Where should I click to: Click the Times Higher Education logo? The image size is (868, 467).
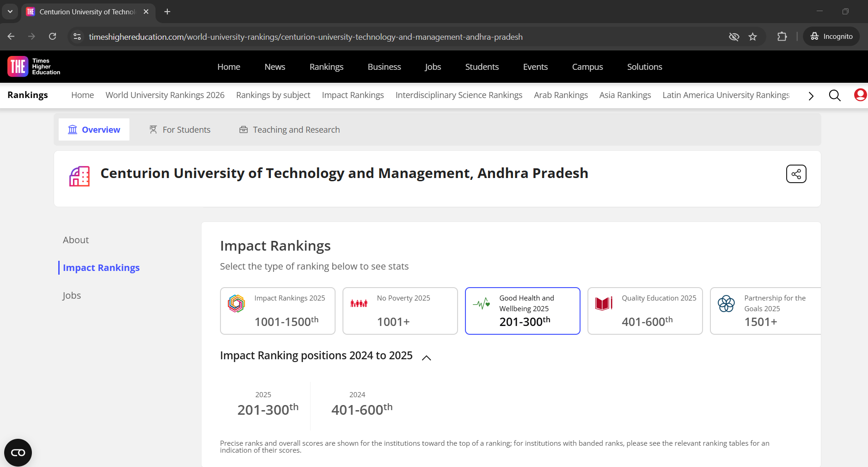pos(34,67)
